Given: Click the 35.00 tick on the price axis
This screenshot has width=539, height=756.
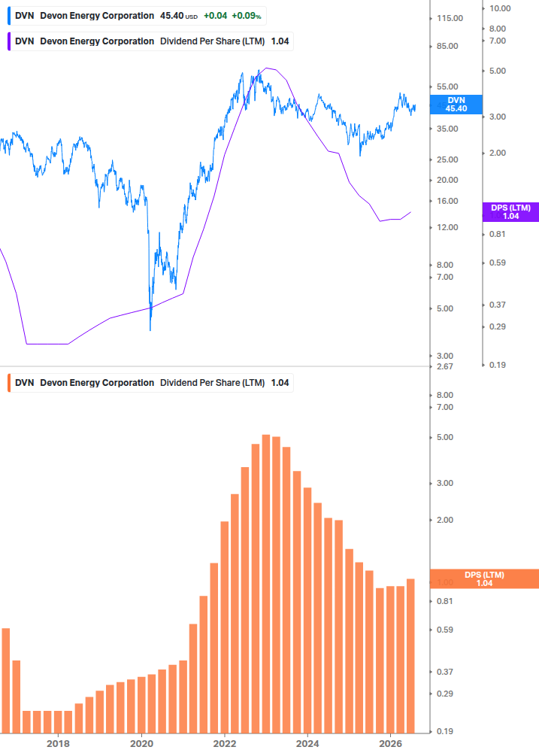Looking at the screenshot, I should point(447,129).
